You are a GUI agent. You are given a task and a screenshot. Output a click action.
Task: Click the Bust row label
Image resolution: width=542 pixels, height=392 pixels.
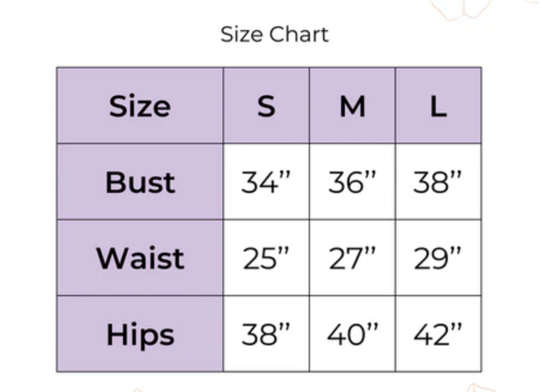point(140,182)
